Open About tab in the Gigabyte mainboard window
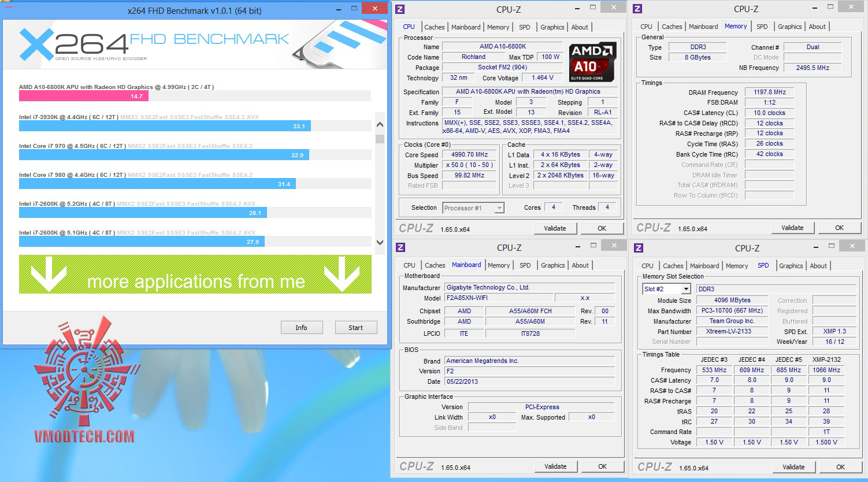The height and width of the screenshot is (482, 868). point(580,265)
